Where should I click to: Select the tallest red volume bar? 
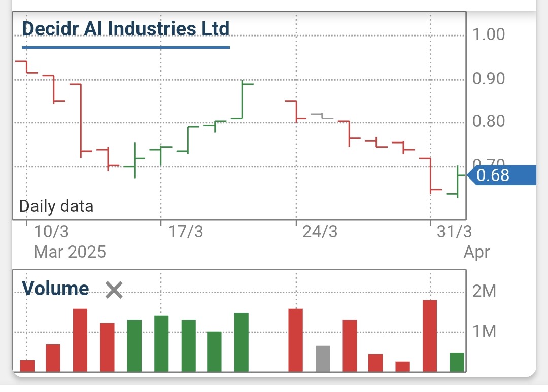430,335
